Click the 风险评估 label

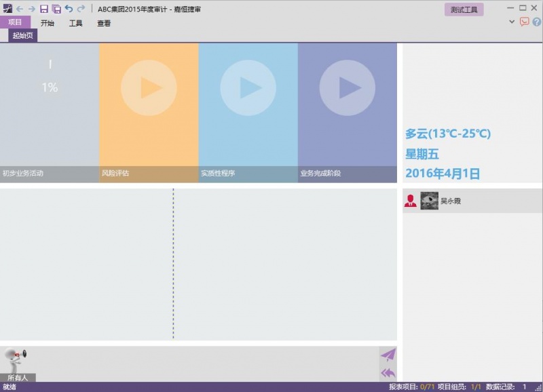pos(115,173)
